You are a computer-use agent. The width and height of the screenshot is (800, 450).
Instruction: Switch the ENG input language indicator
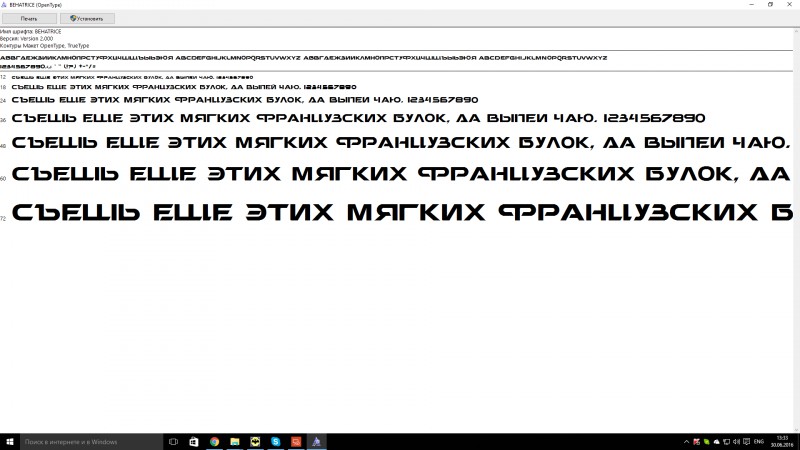759,442
